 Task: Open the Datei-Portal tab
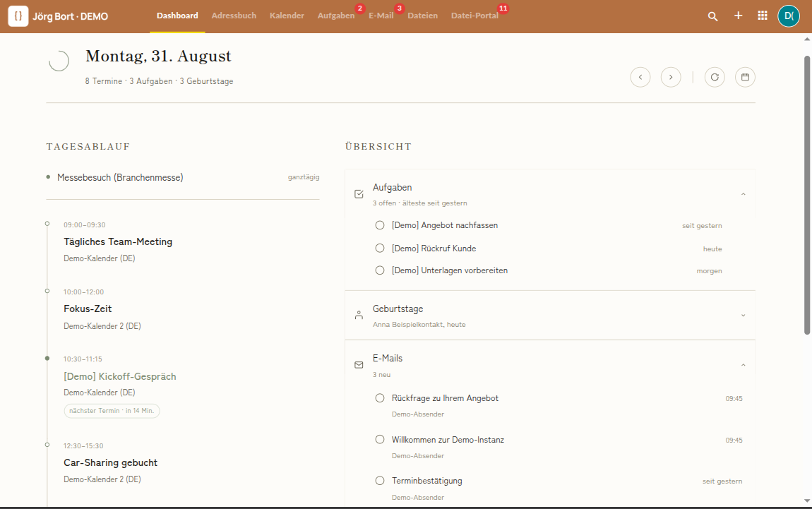(474, 16)
